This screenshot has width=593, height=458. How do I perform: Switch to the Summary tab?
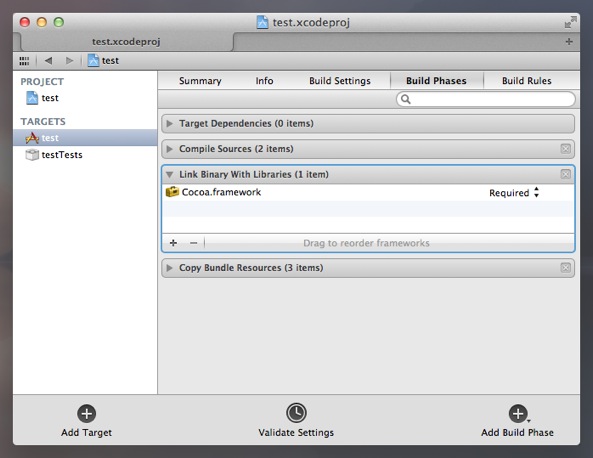click(200, 81)
